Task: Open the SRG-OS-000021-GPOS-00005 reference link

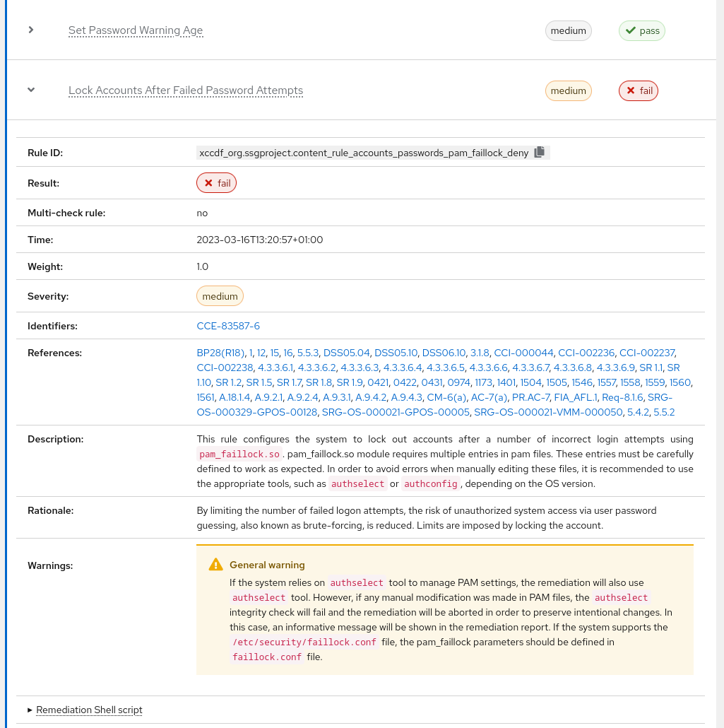Action: click(x=396, y=412)
